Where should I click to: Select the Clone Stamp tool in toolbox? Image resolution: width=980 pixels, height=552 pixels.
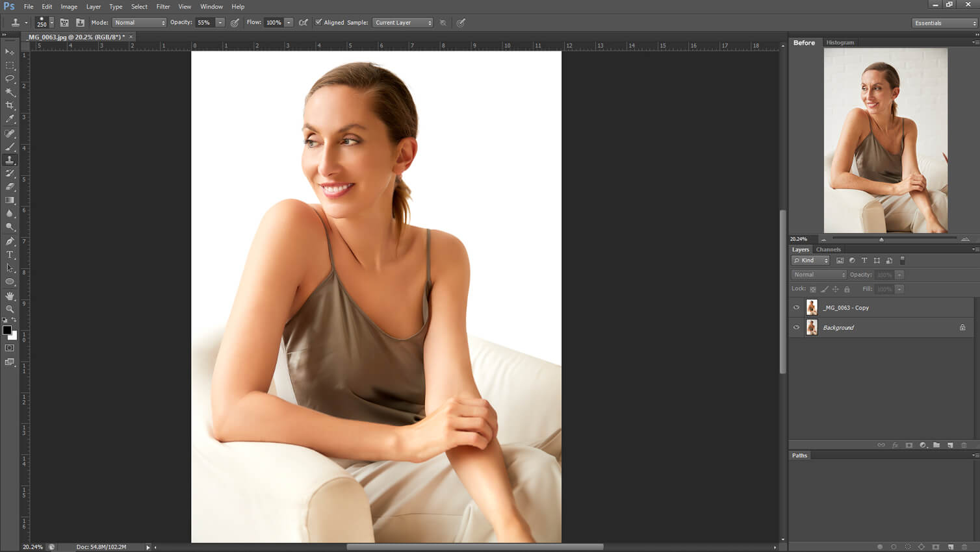pyautogui.click(x=10, y=160)
